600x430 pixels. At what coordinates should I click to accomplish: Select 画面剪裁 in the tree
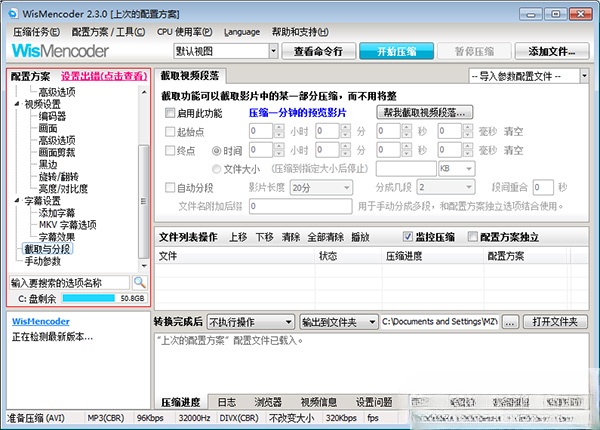pyautogui.click(x=57, y=152)
